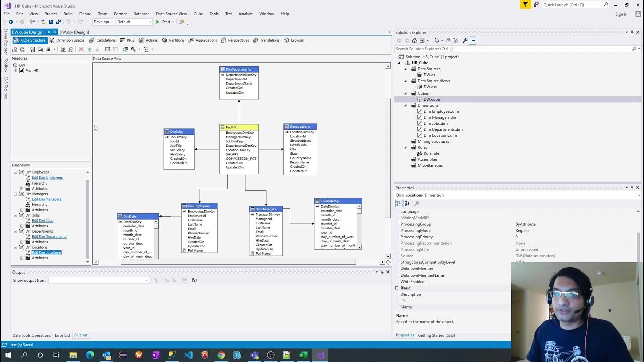Image resolution: width=644 pixels, height=362 pixels.
Task: Expand Attributes under Dim Locations
Action: click(22, 258)
